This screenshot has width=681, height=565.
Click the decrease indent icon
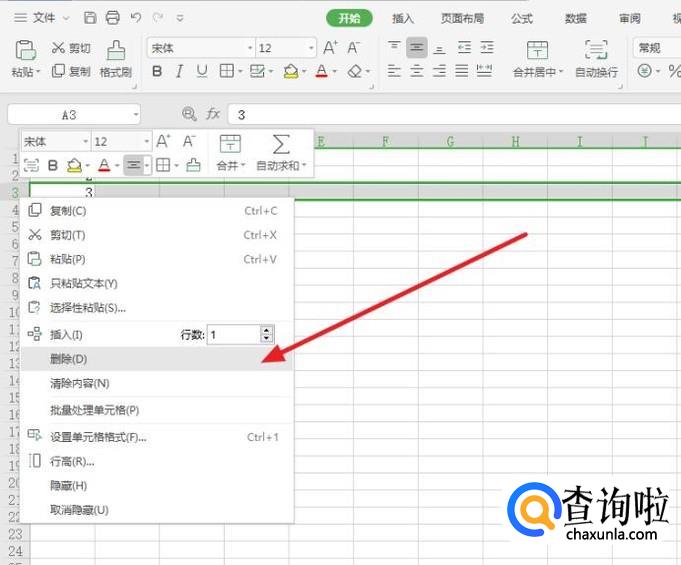tap(464, 47)
